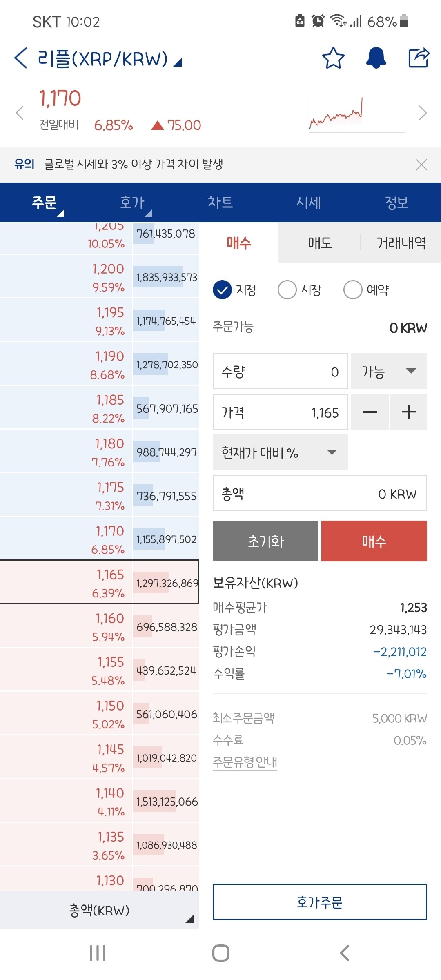Open the 거래내역 tab
This screenshot has height=980, width=441.
pos(401,243)
